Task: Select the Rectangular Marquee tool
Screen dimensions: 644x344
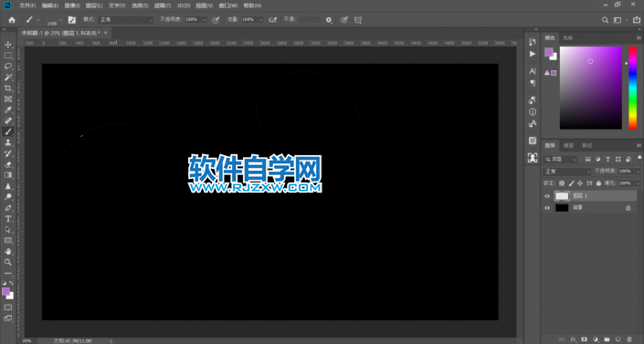Action: pyautogui.click(x=8, y=56)
